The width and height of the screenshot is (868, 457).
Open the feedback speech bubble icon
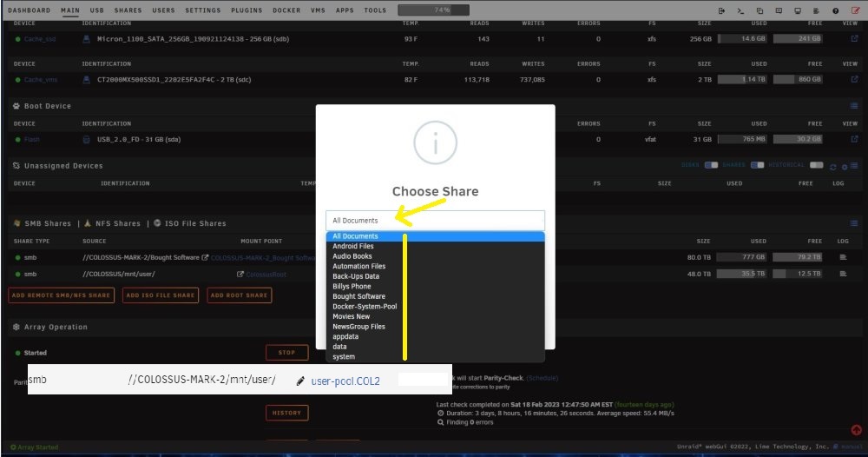click(x=779, y=10)
